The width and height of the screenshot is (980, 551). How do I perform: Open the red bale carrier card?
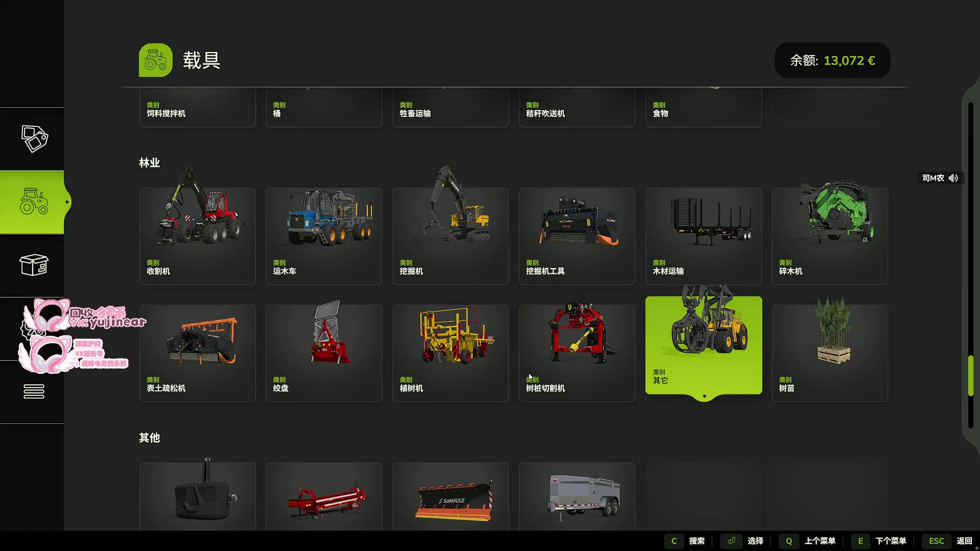[x=324, y=496]
